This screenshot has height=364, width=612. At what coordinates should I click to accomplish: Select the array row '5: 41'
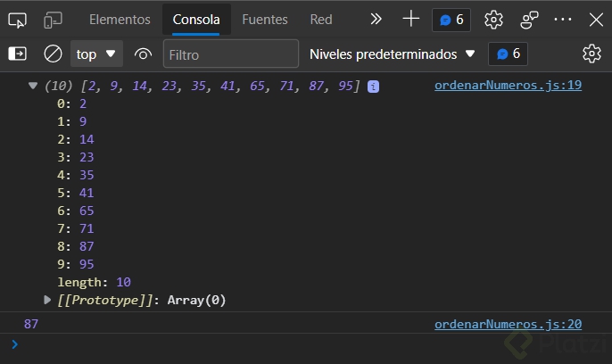pyautogui.click(x=76, y=193)
